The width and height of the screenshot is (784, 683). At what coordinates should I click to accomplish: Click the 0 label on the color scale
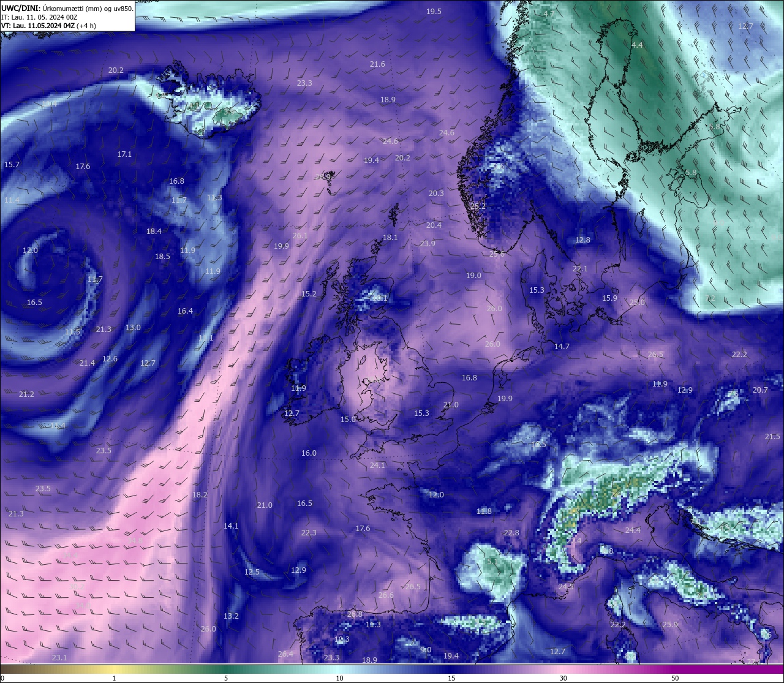tap(2, 678)
